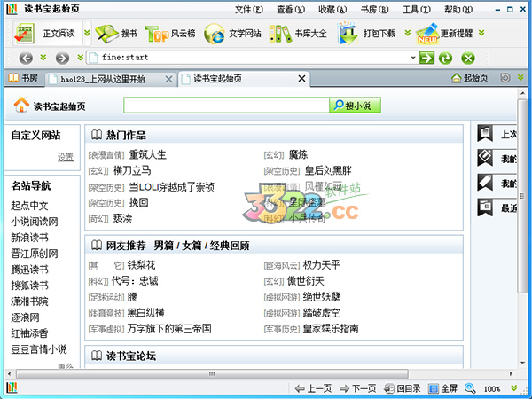Open the 更新提醒 update reminder icon
The image size is (532, 399).
click(427, 34)
